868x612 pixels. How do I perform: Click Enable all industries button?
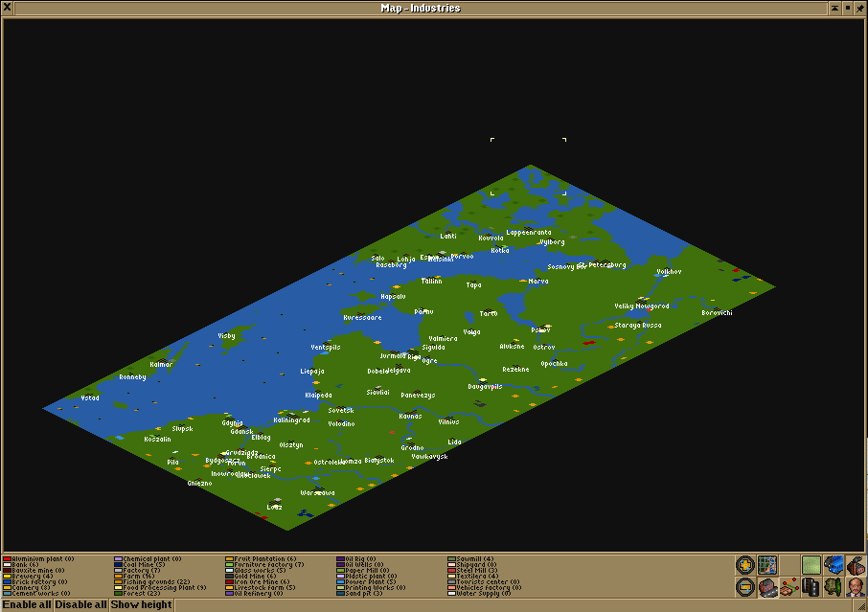(27, 604)
